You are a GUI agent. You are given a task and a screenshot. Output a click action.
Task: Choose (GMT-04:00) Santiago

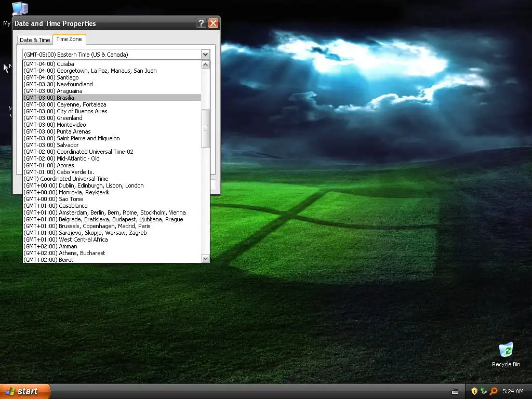tap(112, 77)
